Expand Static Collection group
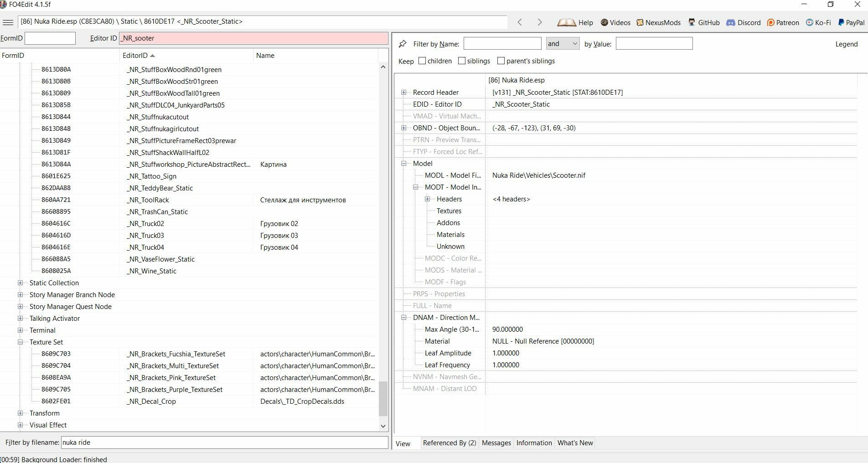868x463 pixels. (x=20, y=283)
